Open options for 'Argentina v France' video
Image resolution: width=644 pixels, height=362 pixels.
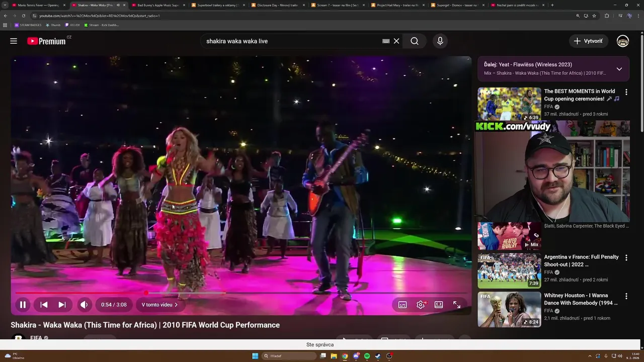coord(626,257)
